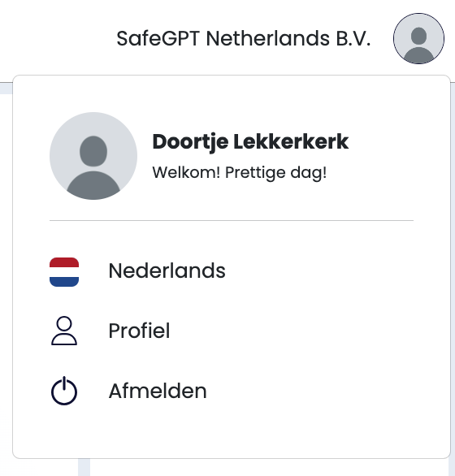Click the blue stripe of the flag
The image size is (455, 476).
point(64,282)
